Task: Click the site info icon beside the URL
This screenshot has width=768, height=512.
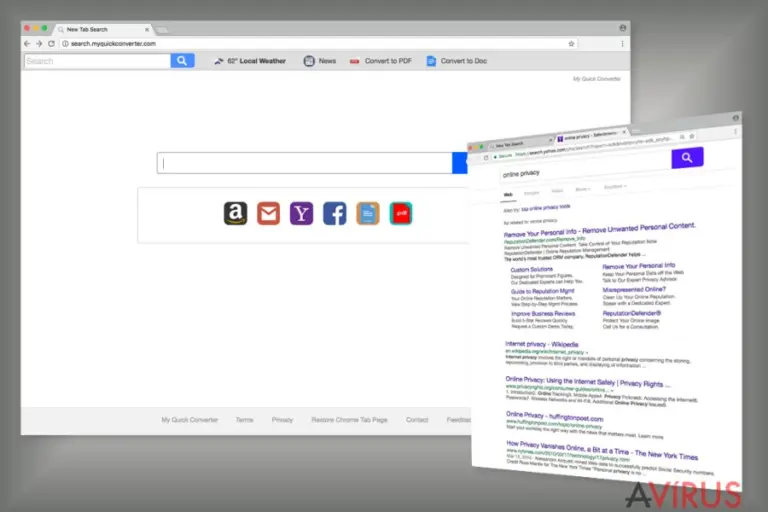Action: click(x=65, y=44)
